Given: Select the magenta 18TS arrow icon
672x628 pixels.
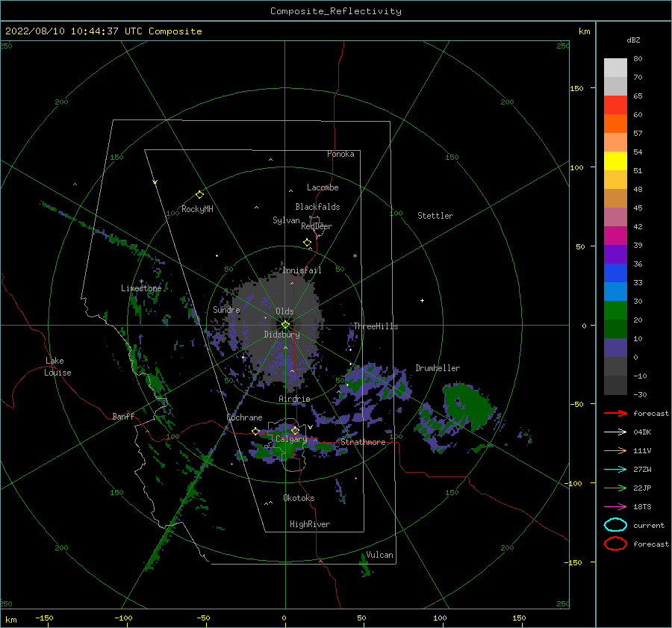Looking at the screenshot, I should coord(615,507).
